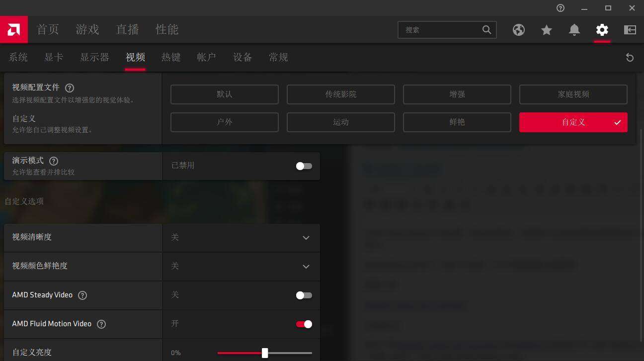Click the sidebar panel toggle icon

tap(630, 30)
